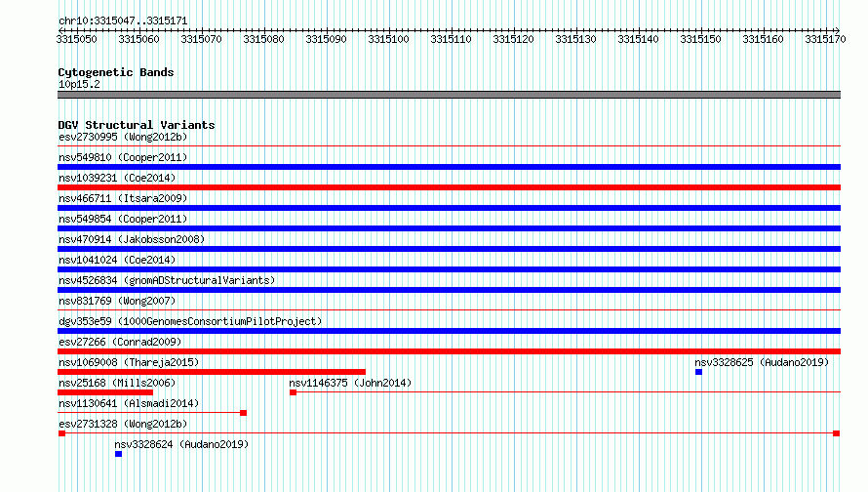Image resolution: width=868 pixels, height=492 pixels.
Task: Click the nsv549854 (Cooper2011) variant label
Action: point(123,219)
